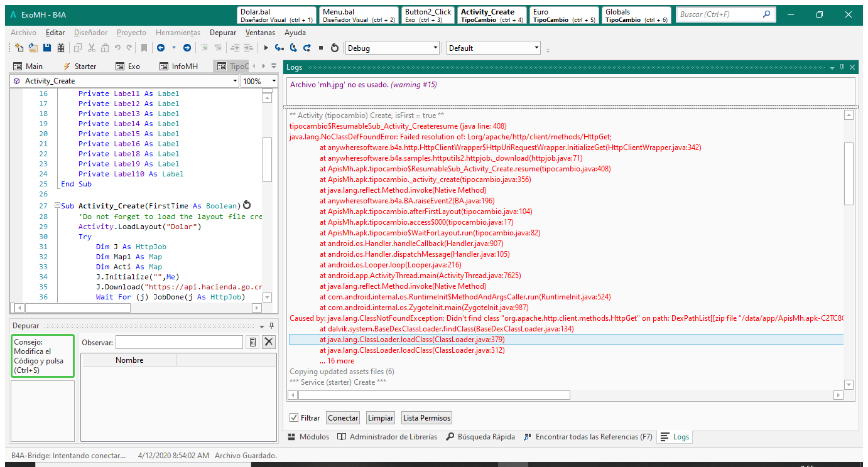Screen dimensions: 868x467
Task: Collapse the Activity_Create sub at line 27
Action: [x=57, y=206]
